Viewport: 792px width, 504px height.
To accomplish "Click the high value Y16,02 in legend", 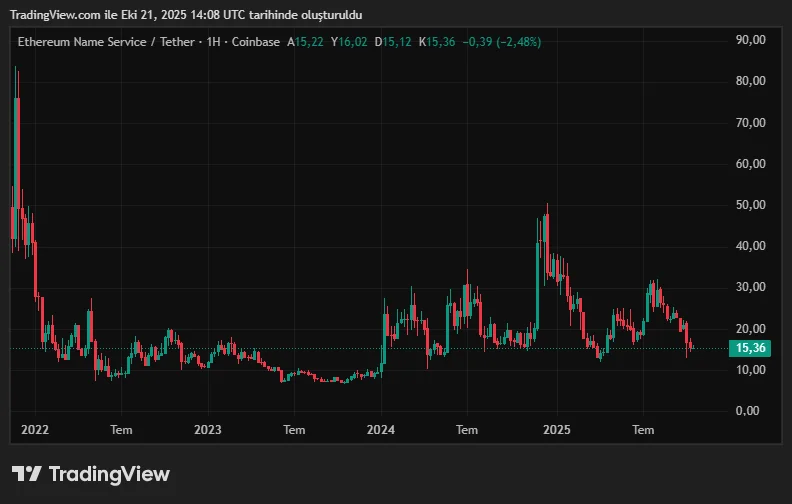I will (x=350, y=42).
